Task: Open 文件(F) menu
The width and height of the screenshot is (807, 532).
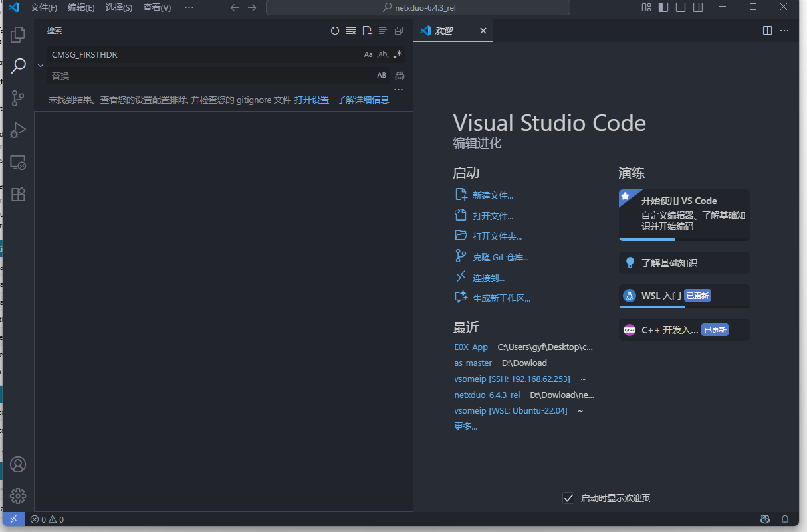Action: pos(44,7)
